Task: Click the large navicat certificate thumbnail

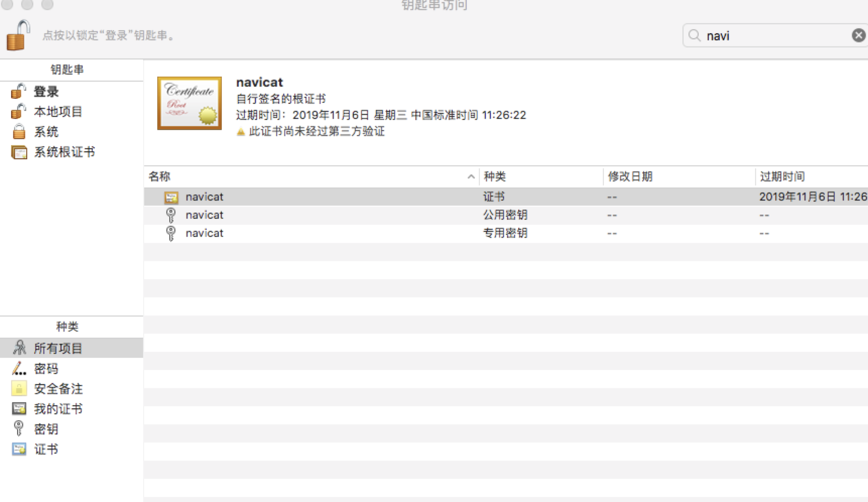Action: tap(190, 103)
